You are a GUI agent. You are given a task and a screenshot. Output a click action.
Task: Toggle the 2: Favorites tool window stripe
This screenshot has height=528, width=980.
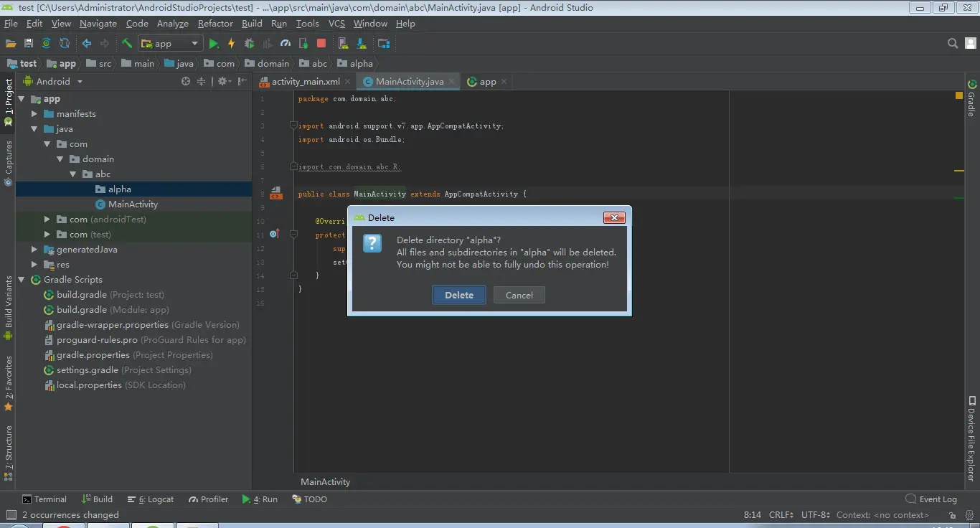click(x=9, y=383)
